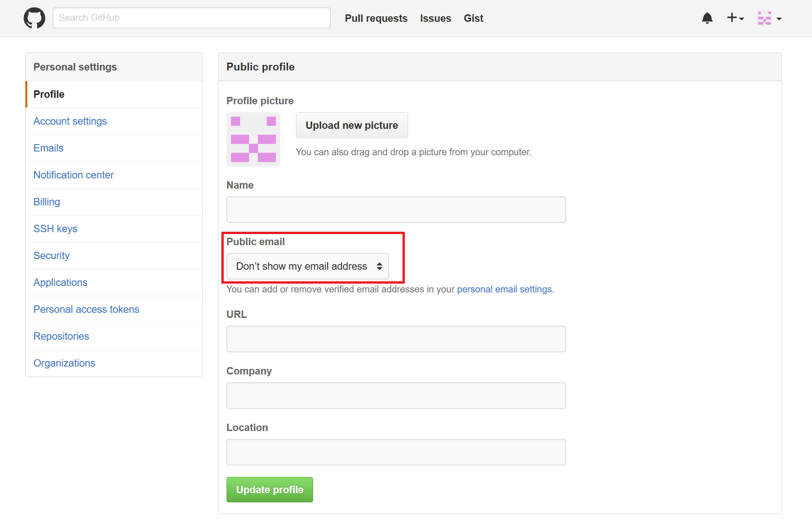This screenshot has height=520, width=812.
Task: Open Gist from the header
Action: [473, 18]
